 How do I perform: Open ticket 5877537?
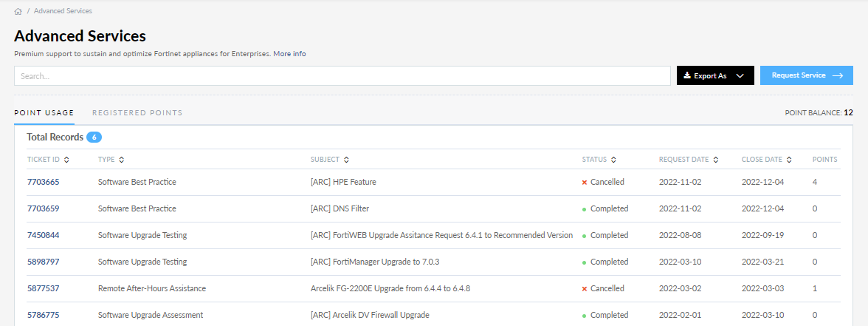(44, 288)
